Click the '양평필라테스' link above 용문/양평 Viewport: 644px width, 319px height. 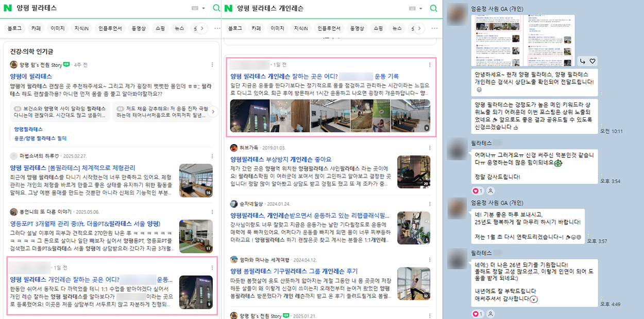point(28,129)
